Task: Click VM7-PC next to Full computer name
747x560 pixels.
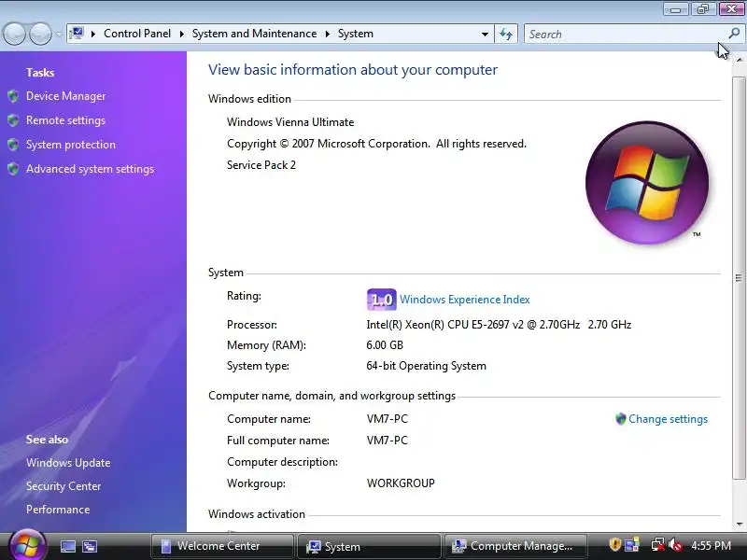Action: click(388, 441)
